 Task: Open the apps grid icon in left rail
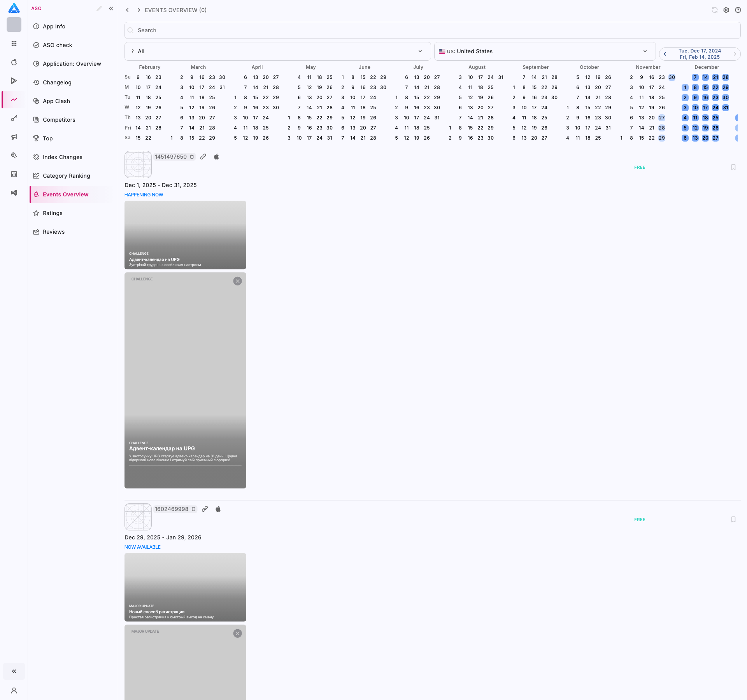(14, 44)
